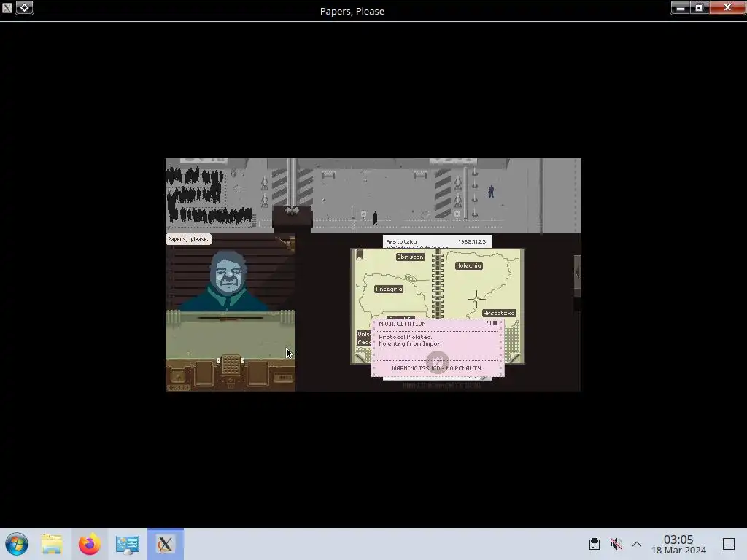The image size is (747, 560).
Task: Click the stamp seal on citation slip
Action: coord(437,362)
